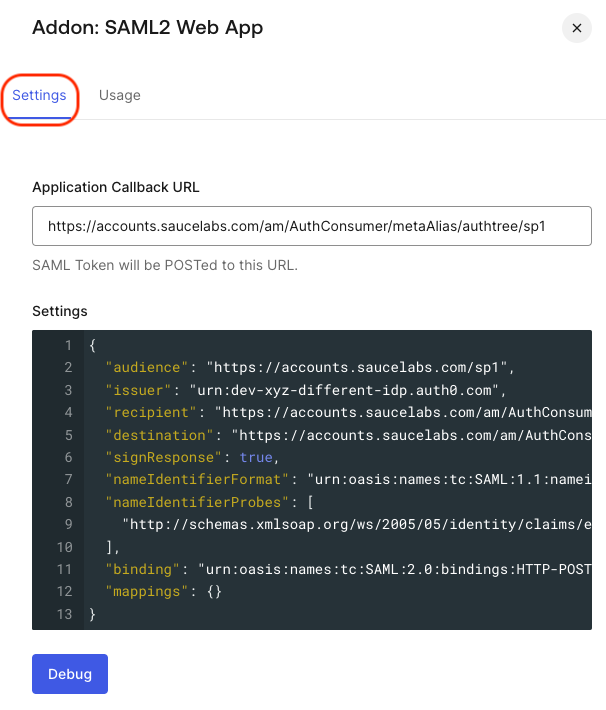Screen dimensions: 606x710
Task: Click line number 13 in the editor gutter
Action: [64, 614]
